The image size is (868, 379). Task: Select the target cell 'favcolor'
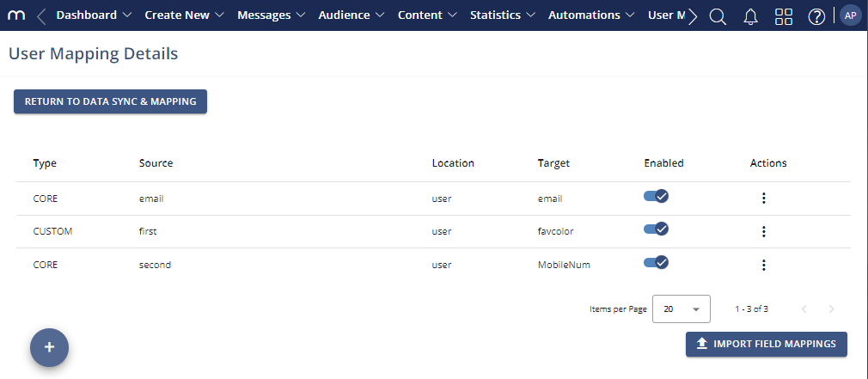[555, 231]
